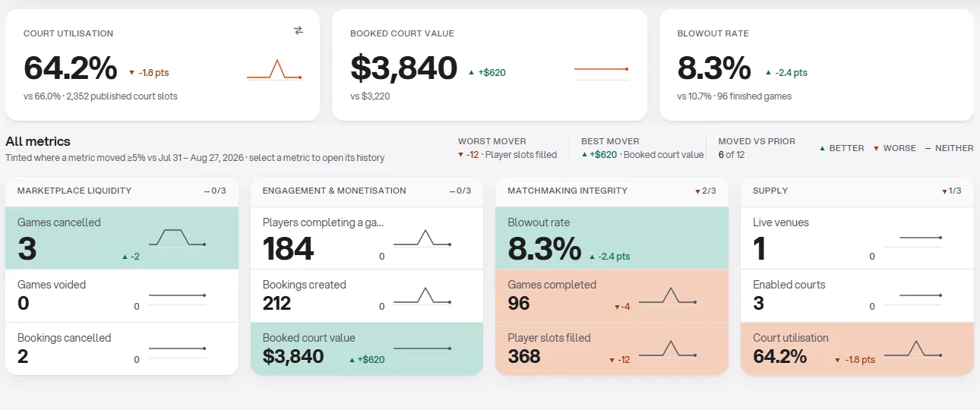The width and height of the screenshot is (980, 410).
Task: Click the Marketplace Liquidity panel header
Action: point(122,191)
